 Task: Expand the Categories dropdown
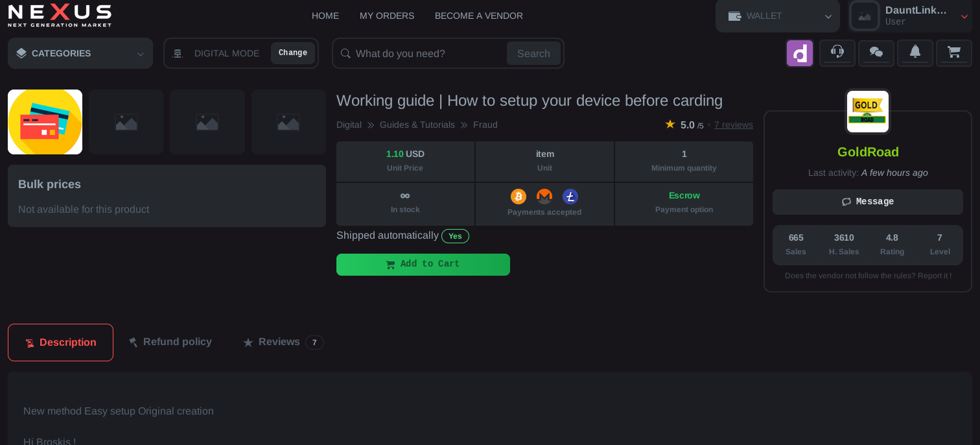point(141,54)
